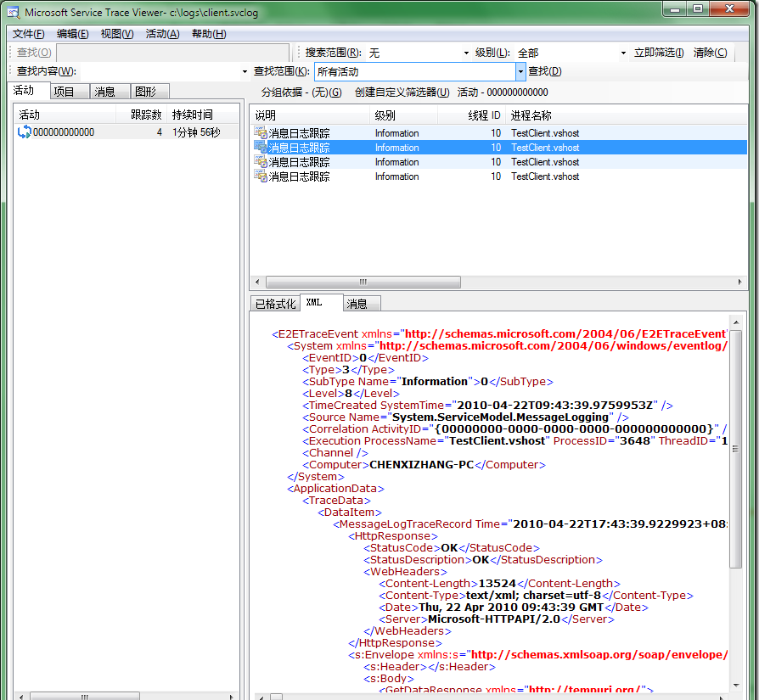Click the XML pane vertical scrollbar thumb
Image resolution: width=759 pixels, height=700 pixels.
pos(736,449)
